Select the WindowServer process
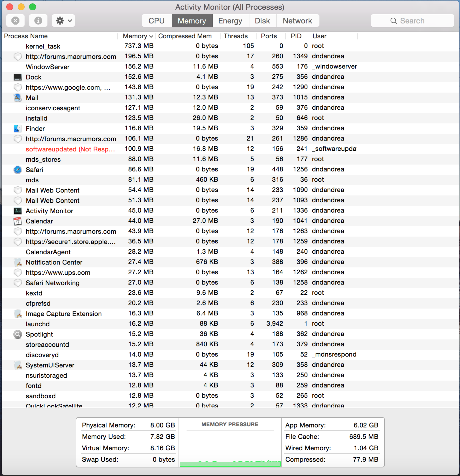This screenshot has height=476, width=460. point(230,67)
